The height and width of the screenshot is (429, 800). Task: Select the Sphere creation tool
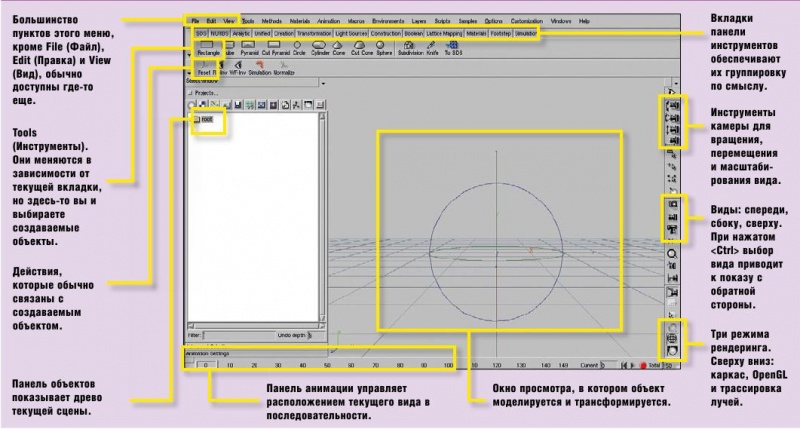384,48
